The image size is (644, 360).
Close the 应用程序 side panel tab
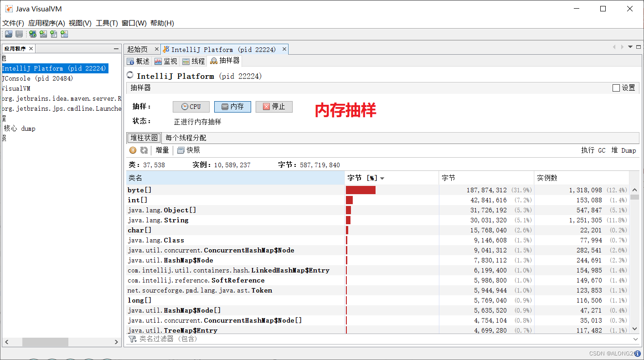[x=31, y=49]
